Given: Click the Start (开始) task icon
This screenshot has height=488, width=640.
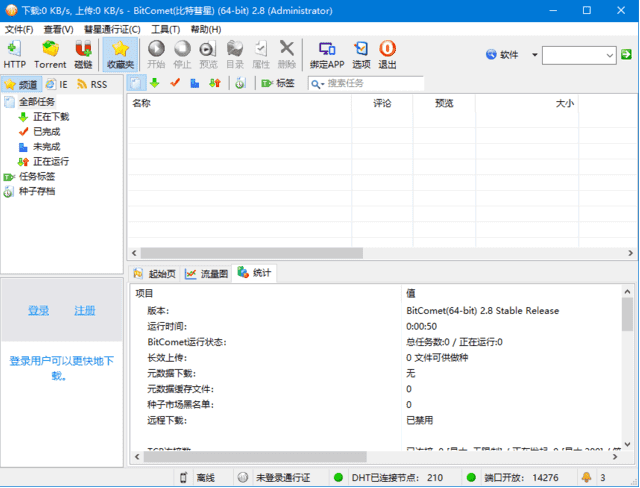Looking at the screenshot, I should pyautogui.click(x=156, y=55).
